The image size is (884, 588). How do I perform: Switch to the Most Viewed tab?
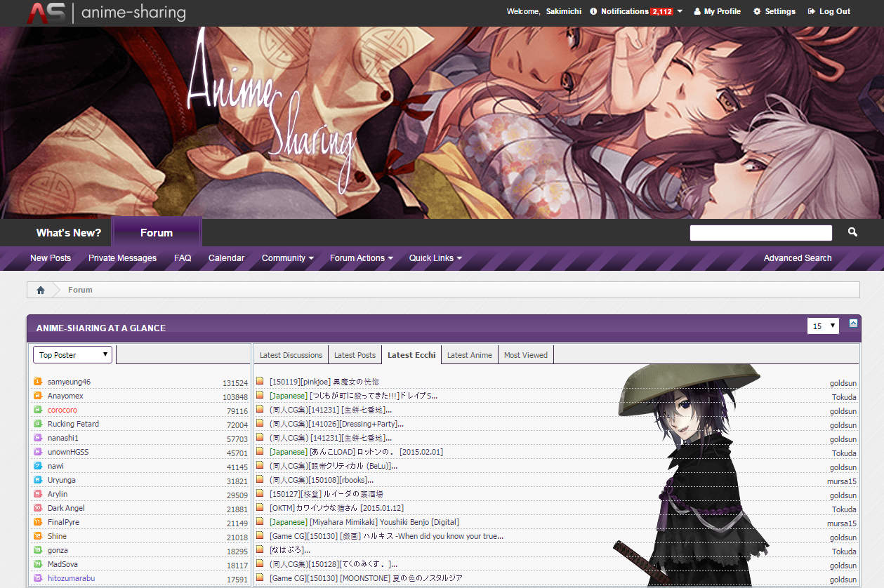click(526, 355)
